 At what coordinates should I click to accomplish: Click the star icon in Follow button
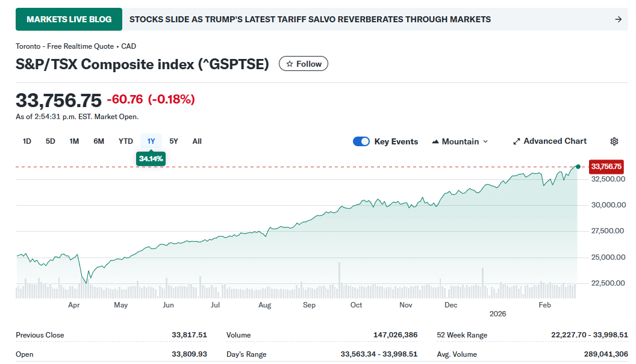290,64
